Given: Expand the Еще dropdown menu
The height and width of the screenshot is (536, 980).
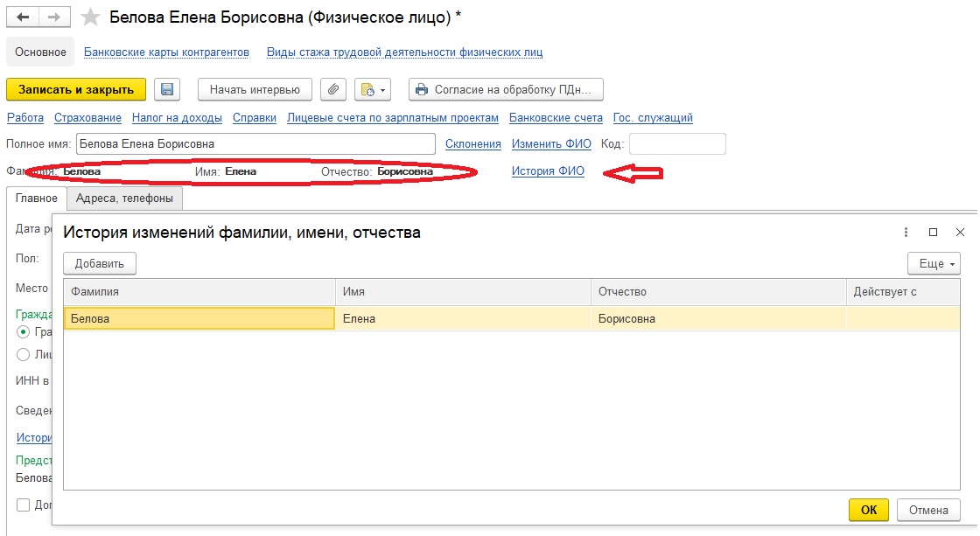Looking at the screenshot, I should 934,263.
